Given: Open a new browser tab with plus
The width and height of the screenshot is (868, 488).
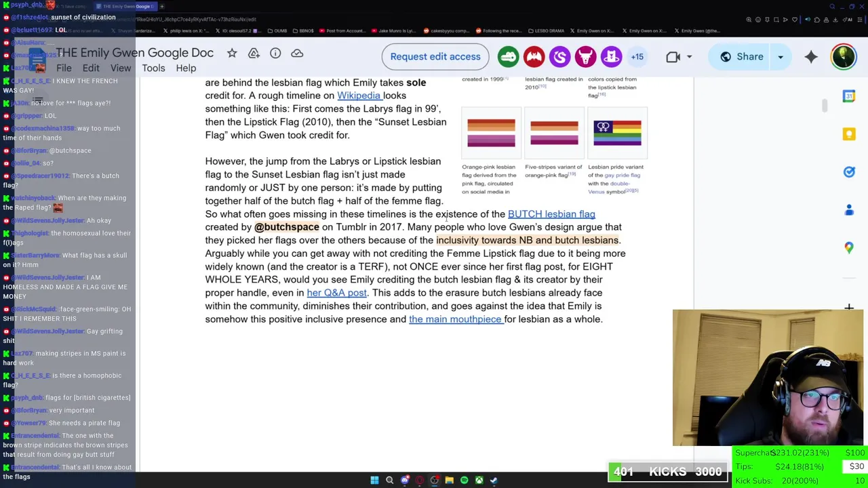Looking at the screenshot, I should coord(162,6).
